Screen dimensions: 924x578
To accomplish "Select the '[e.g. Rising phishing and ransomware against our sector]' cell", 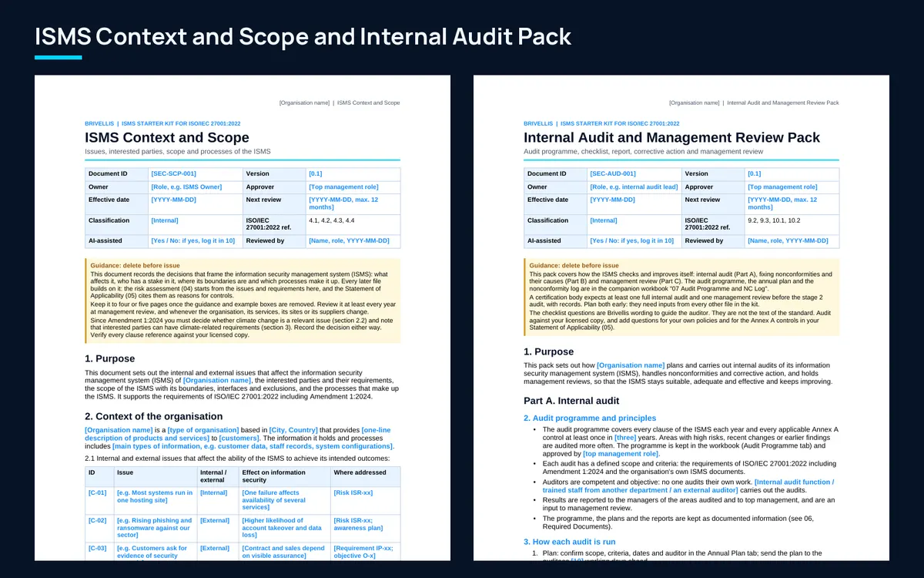I will tap(155, 527).
